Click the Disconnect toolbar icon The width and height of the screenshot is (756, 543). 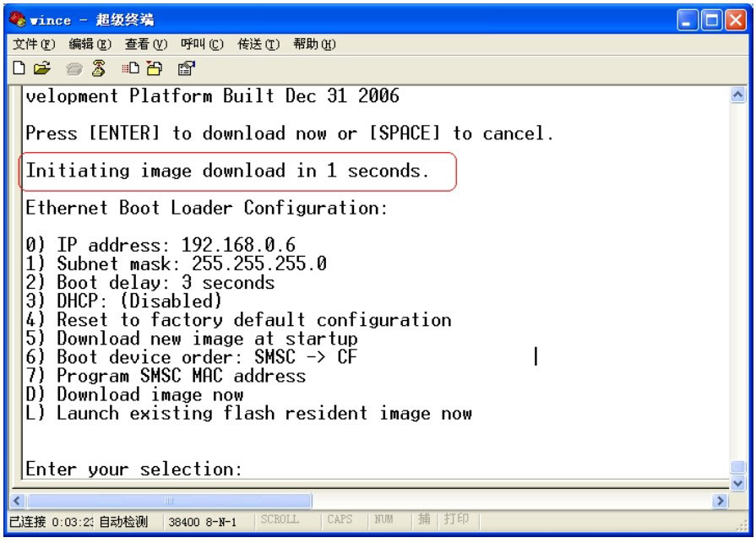click(x=98, y=68)
